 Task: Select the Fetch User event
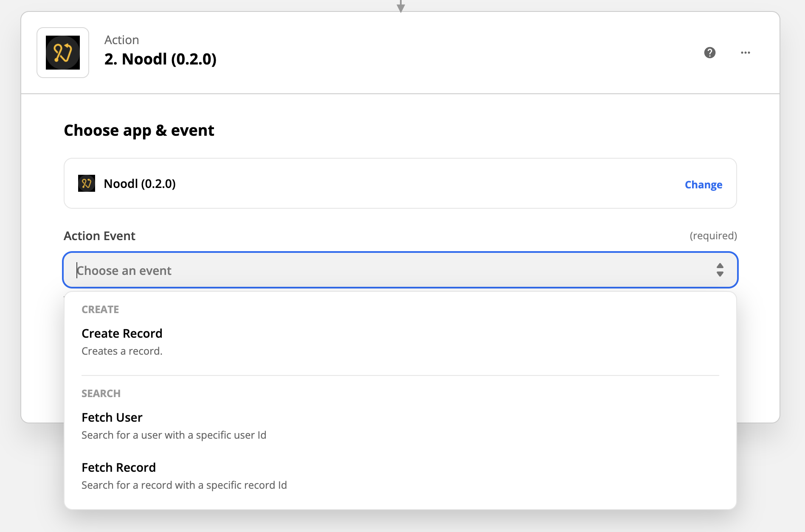tap(112, 417)
